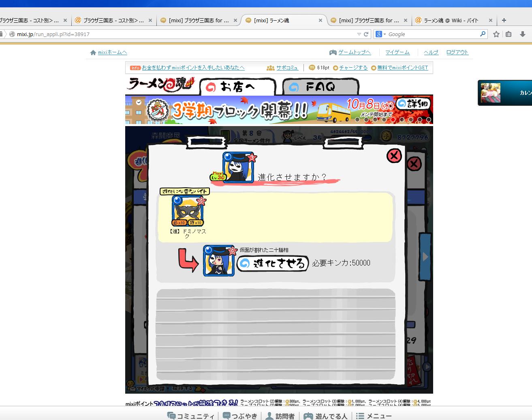Click the background red X close button
This screenshot has width=532, height=420.
click(414, 164)
